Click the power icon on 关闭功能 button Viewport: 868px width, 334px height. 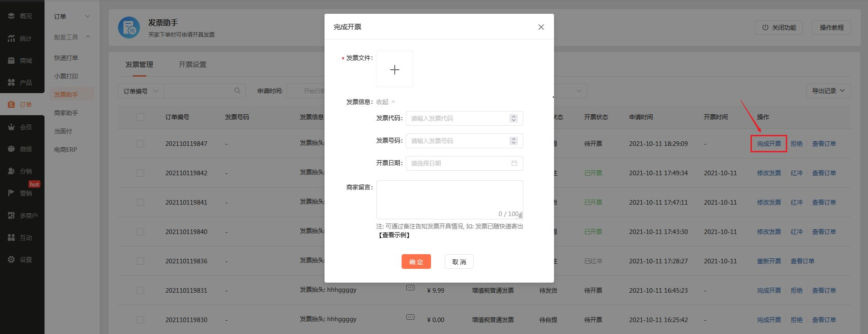765,28
